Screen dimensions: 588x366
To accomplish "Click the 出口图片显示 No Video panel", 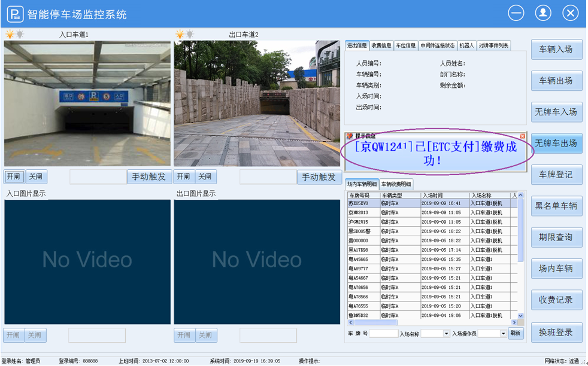I will 257,261.
